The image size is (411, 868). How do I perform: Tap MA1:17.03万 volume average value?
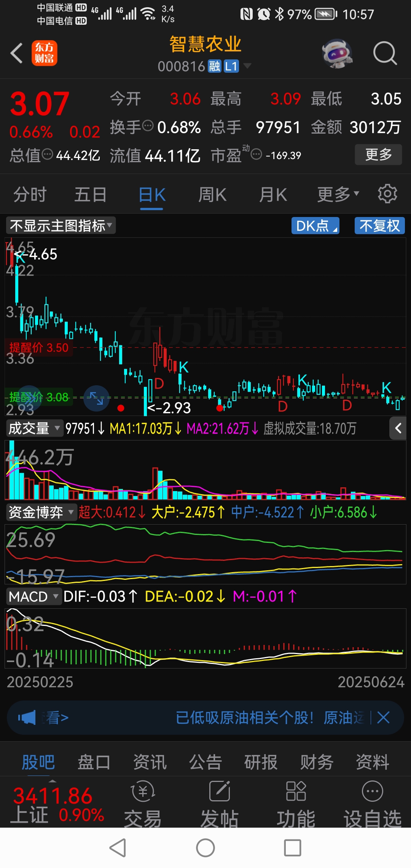(x=145, y=428)
